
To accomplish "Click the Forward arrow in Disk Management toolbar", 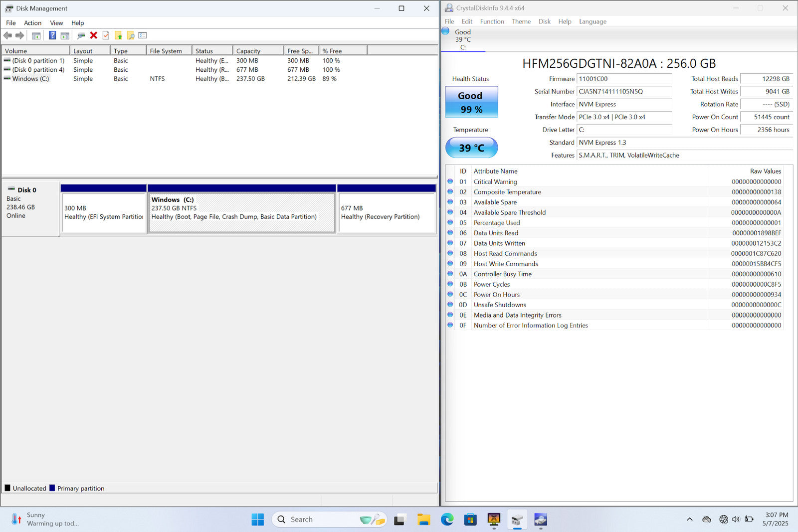I will pos(19,35).
